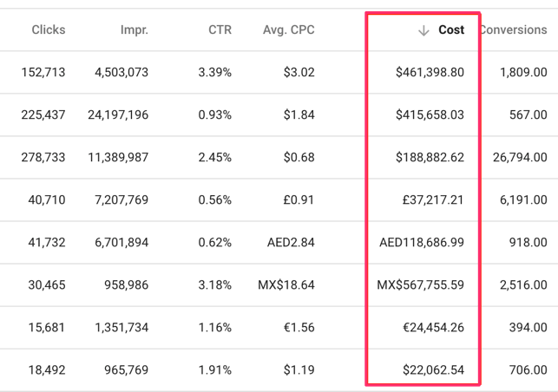Screen dimensions: 558x392
Task: Select the AED118,686.99 cost cell
Action: point(422,243)
